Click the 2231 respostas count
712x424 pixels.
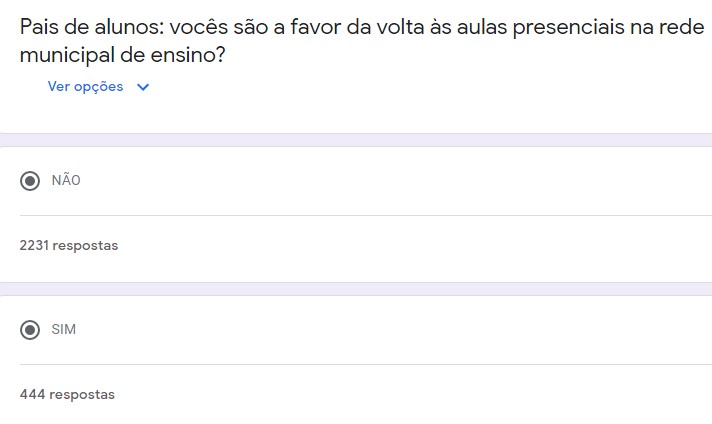[68, 245]
